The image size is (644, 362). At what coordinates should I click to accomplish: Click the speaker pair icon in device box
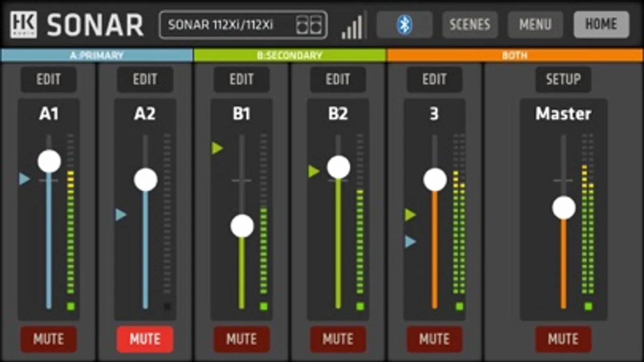tap(309, 25)
